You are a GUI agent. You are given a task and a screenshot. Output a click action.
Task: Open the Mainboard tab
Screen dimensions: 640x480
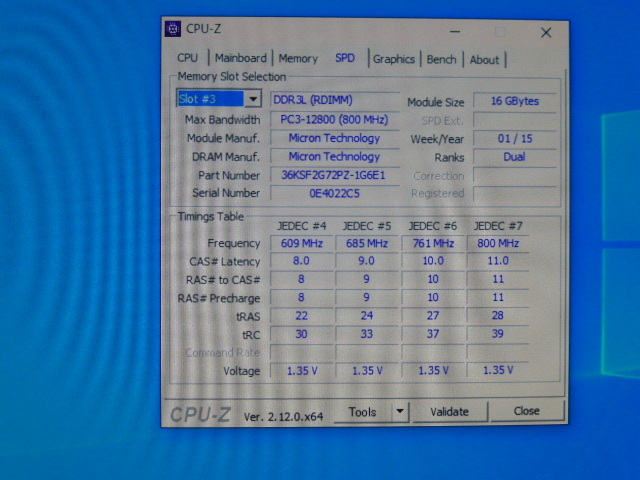[x=241, y=59]
